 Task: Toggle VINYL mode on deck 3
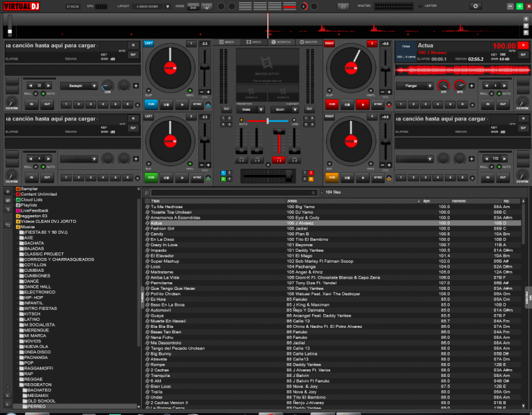tap(190, 164)
